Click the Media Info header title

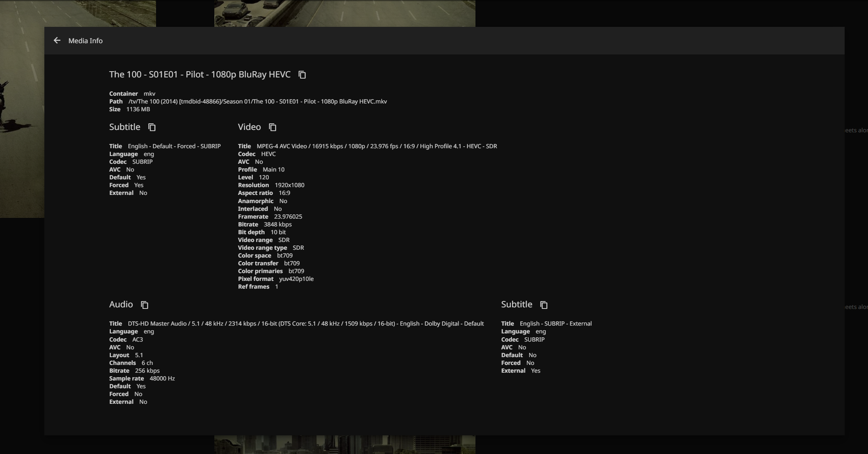tap(85, 41)
